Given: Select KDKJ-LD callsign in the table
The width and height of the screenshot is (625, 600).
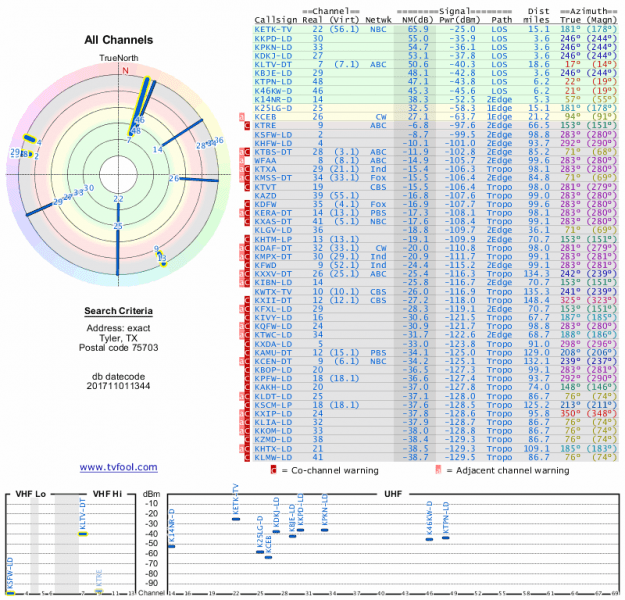Looking at the screenshot, I should (x=273, y=56).
